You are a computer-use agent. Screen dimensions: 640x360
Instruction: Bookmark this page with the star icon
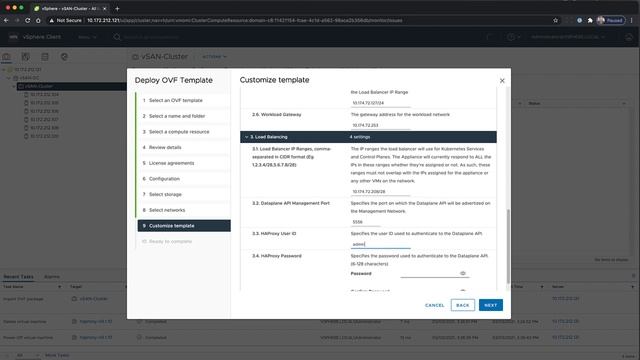point(556,20)
